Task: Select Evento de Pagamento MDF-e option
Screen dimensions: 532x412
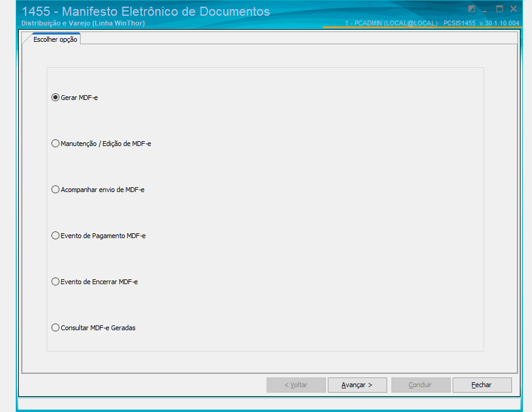Action: tap(98, 236)
